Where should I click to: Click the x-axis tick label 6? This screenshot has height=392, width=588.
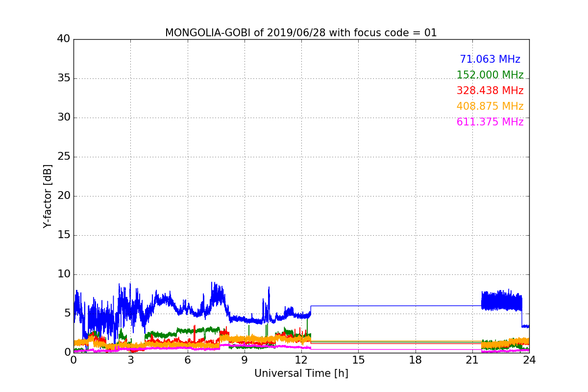pos(188,360)
